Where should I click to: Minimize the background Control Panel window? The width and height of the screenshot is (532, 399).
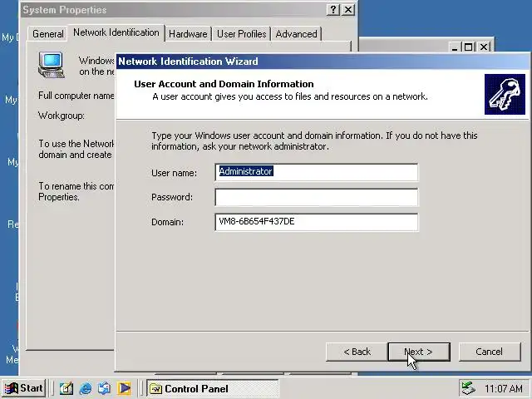455,47
